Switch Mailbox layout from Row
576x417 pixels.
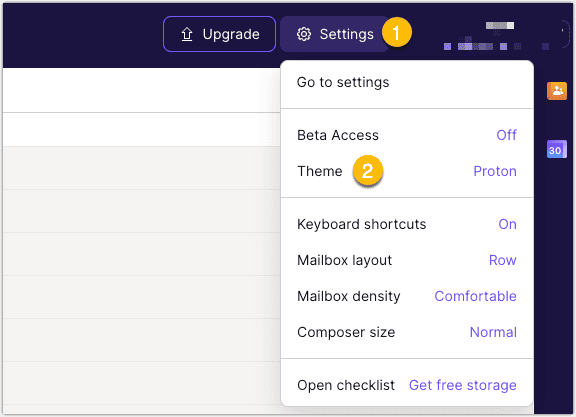point(503,260)
